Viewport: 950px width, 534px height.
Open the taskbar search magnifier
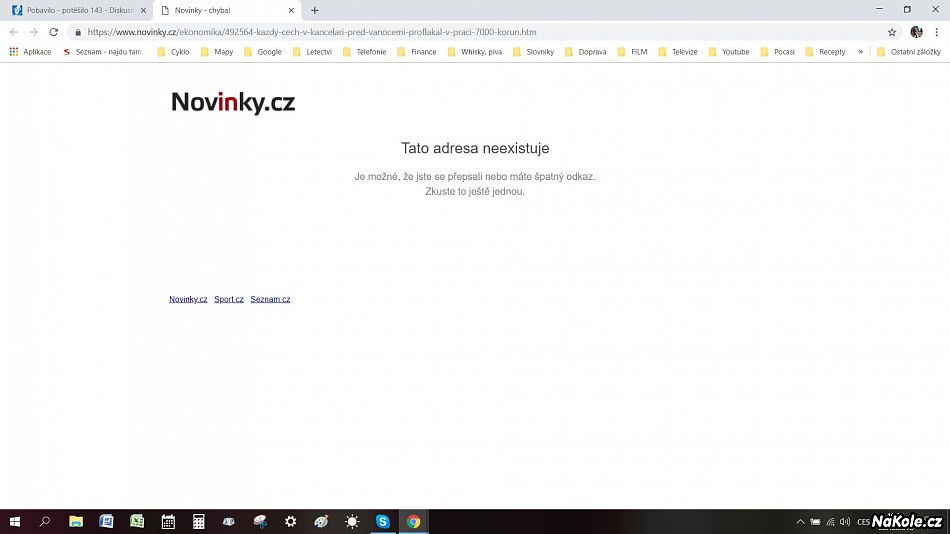click(45, 521)
